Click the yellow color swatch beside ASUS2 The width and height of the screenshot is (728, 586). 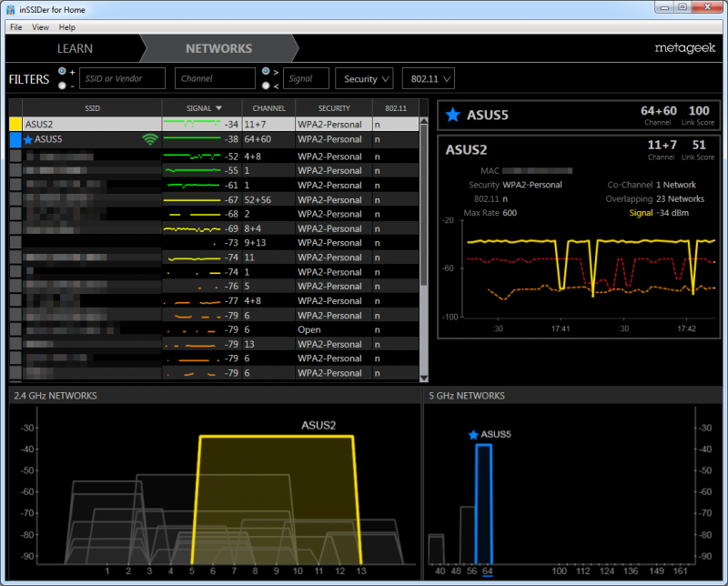(15, 125)
